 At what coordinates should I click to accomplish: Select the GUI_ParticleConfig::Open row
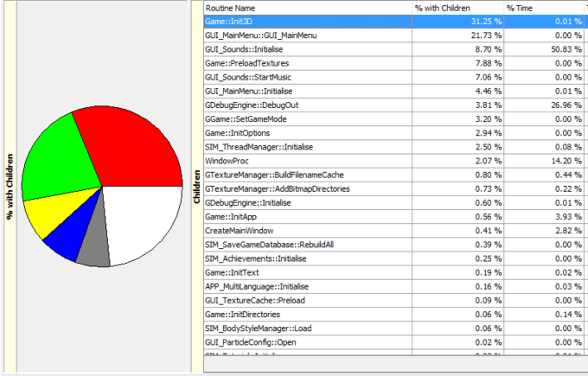396,342
